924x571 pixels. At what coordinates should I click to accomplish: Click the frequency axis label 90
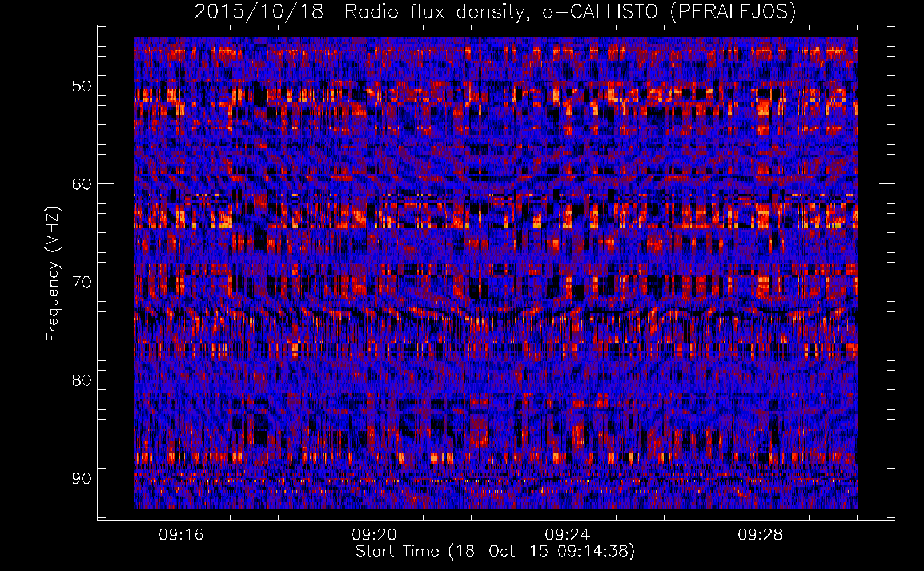81,478
